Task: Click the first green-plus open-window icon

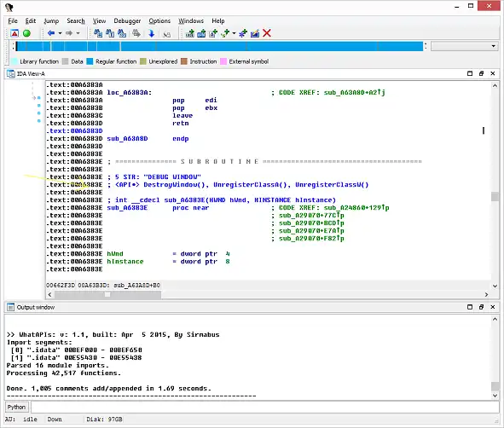Action: tap(190, 33)
